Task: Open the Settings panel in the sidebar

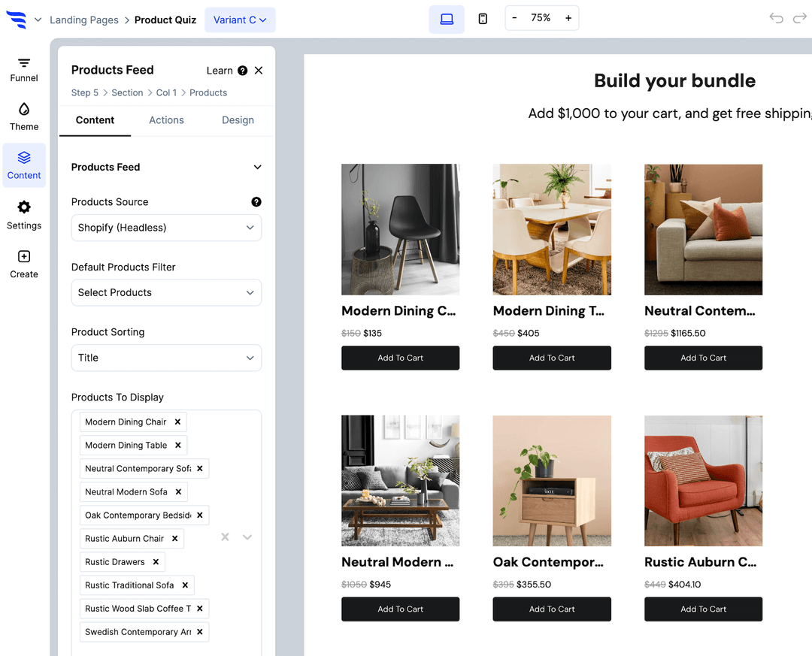Action: (x=23, y=215)
